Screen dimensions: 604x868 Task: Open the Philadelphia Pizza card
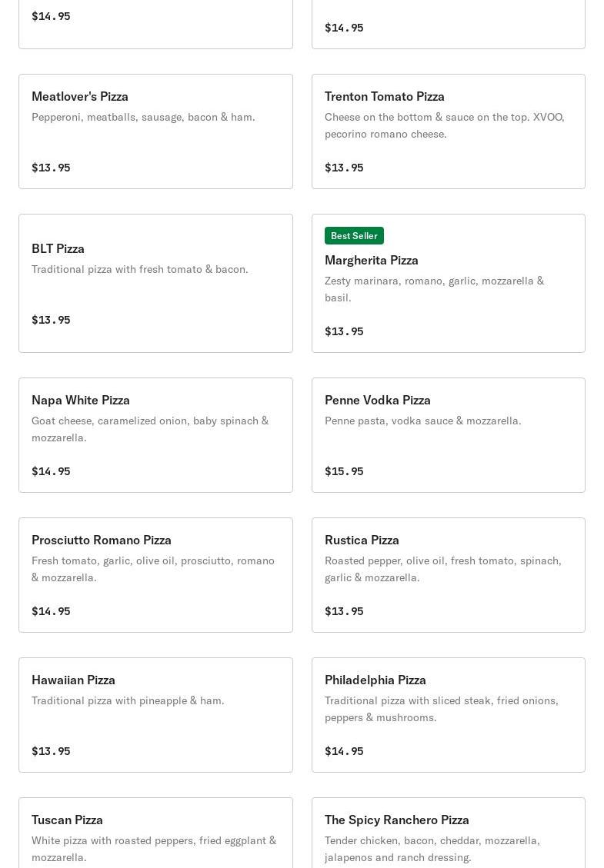(448, 715)
